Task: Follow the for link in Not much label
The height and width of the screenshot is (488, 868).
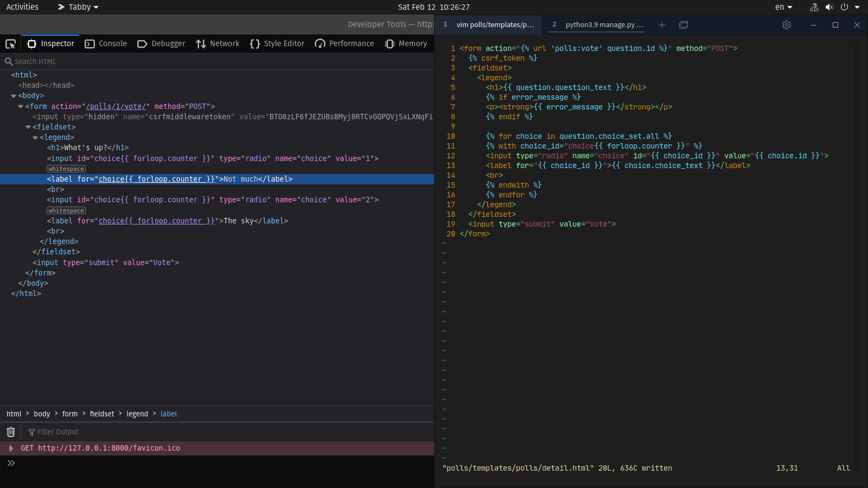Action: pos(157,179)
